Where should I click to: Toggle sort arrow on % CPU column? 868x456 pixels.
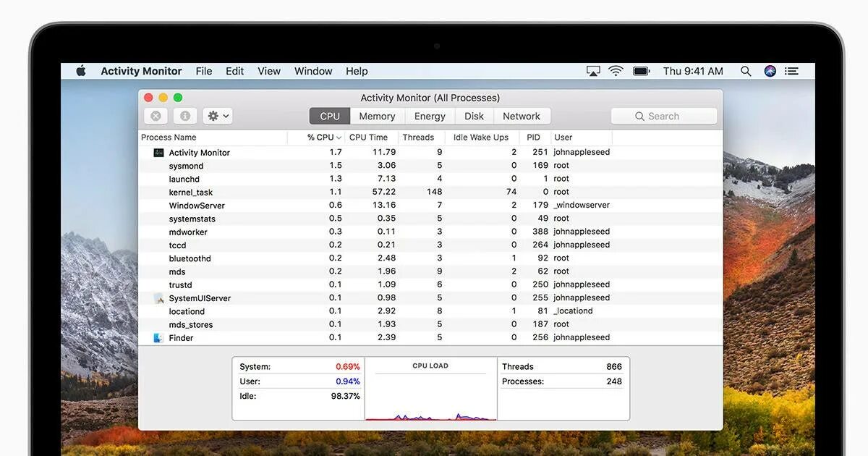pyautogui.click(x=339, y=138)
